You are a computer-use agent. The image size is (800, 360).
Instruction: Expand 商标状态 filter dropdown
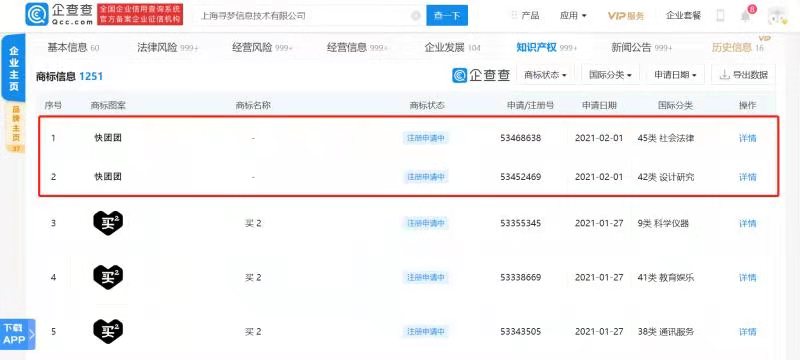(x=545, y=75)
